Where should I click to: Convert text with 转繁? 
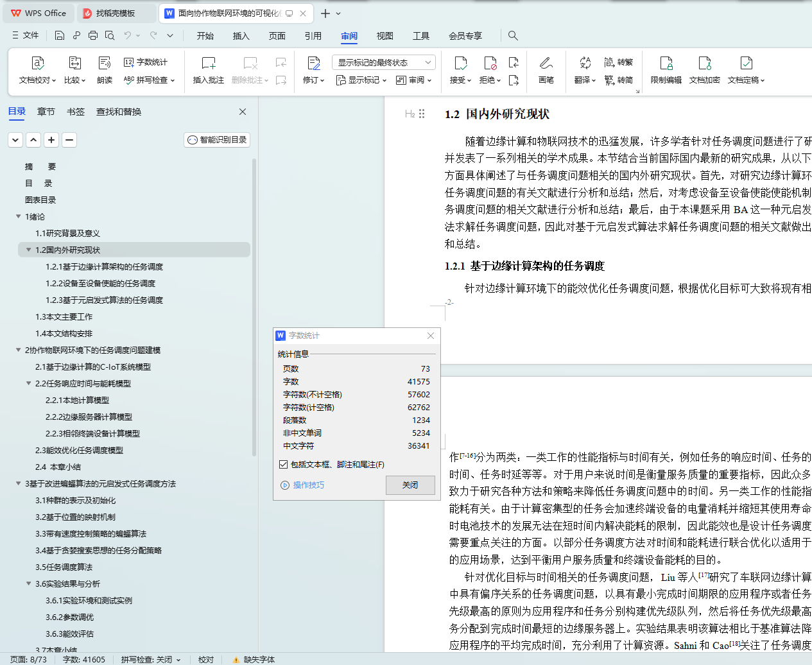click(x=619, y=62)
